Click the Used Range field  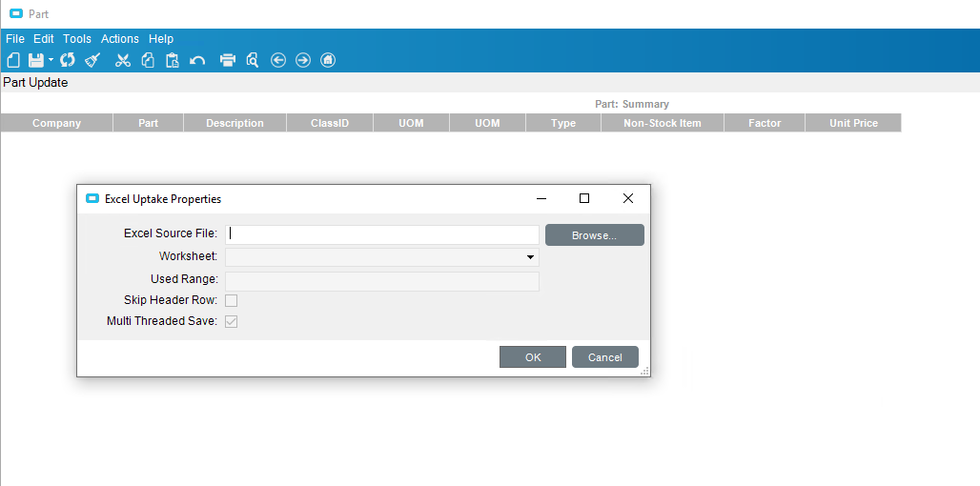(382, 281)
